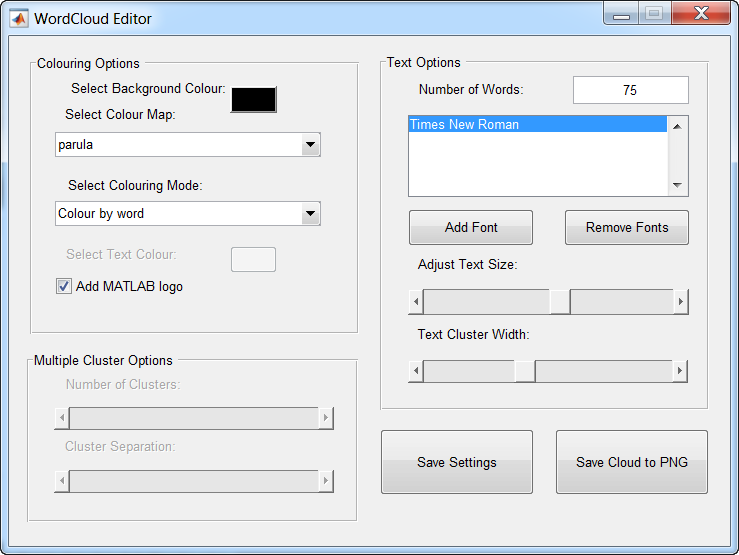Viewport: 739px width, 555px height.
Task: Click left arrow of Text Cluster Width slider
Action: point(416,372)
